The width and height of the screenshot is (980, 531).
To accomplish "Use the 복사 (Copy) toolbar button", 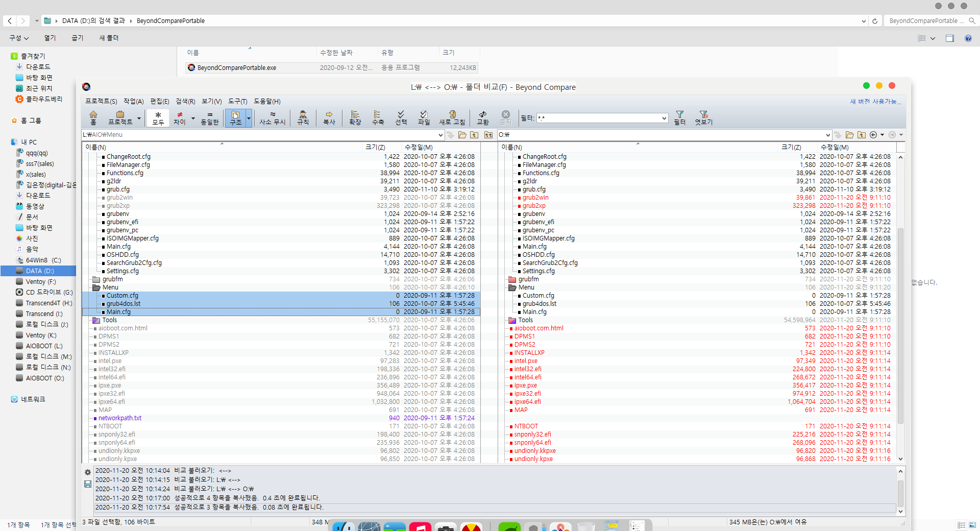I will [329, 117].
